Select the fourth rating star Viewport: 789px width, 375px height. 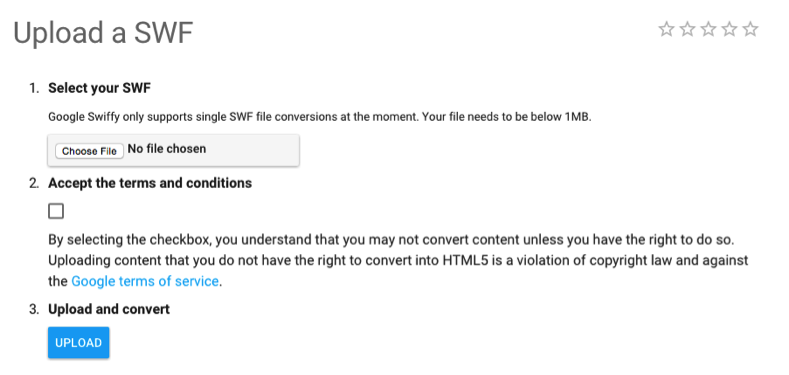point(729,29)
